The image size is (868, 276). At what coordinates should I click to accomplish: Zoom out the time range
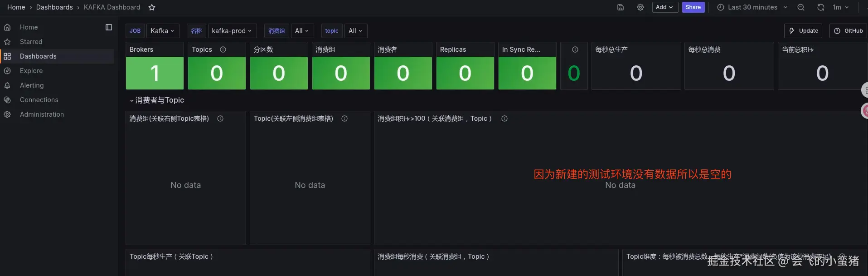pos(801,7)
